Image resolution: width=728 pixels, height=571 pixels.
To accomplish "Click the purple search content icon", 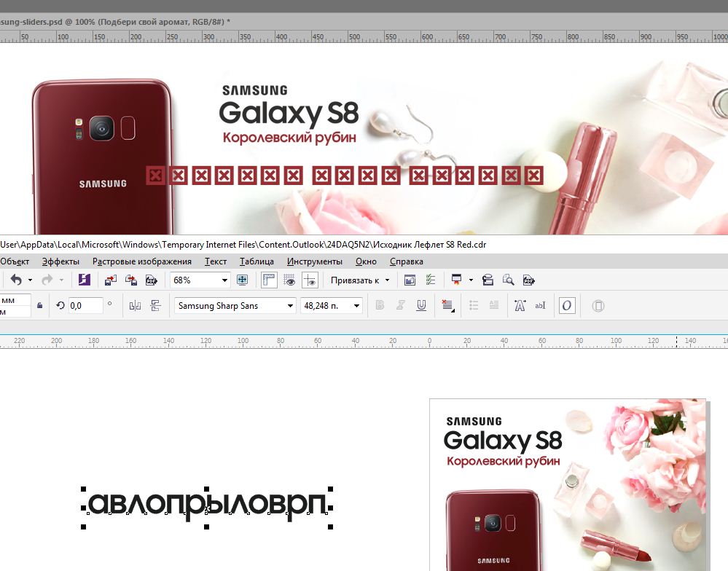I will tap(84, 280).
